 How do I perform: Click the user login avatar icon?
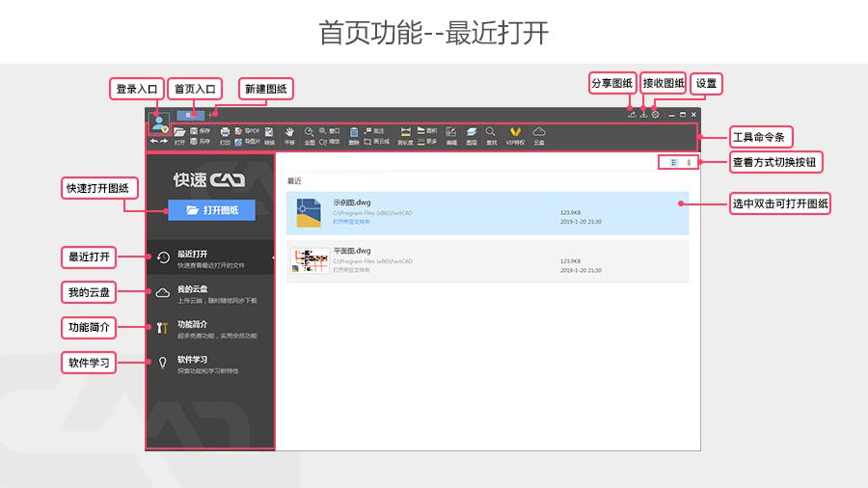157,123
